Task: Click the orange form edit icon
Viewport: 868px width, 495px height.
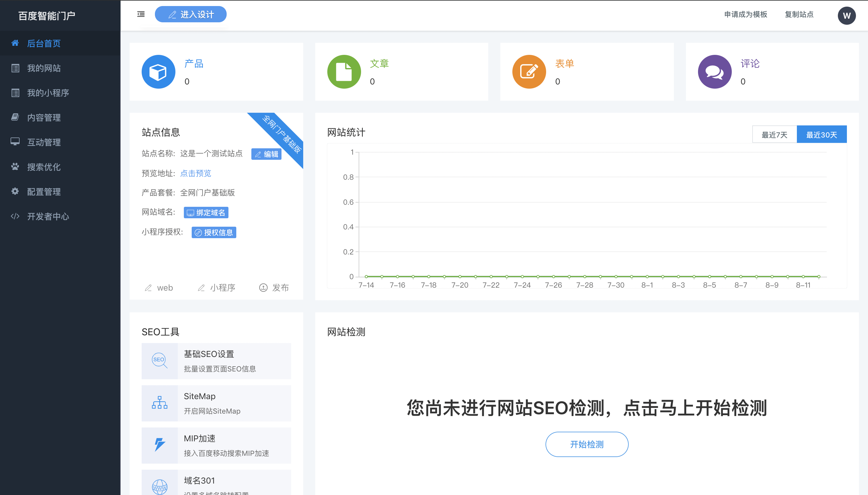Action: [529, 72]
